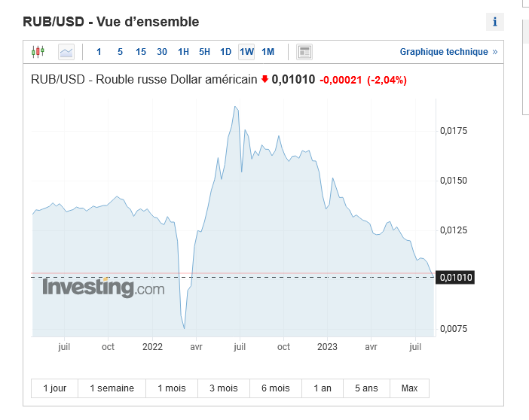Toggle the 1W weekly interval
This screenshot has height=420, width=529.
coord(246,52)
